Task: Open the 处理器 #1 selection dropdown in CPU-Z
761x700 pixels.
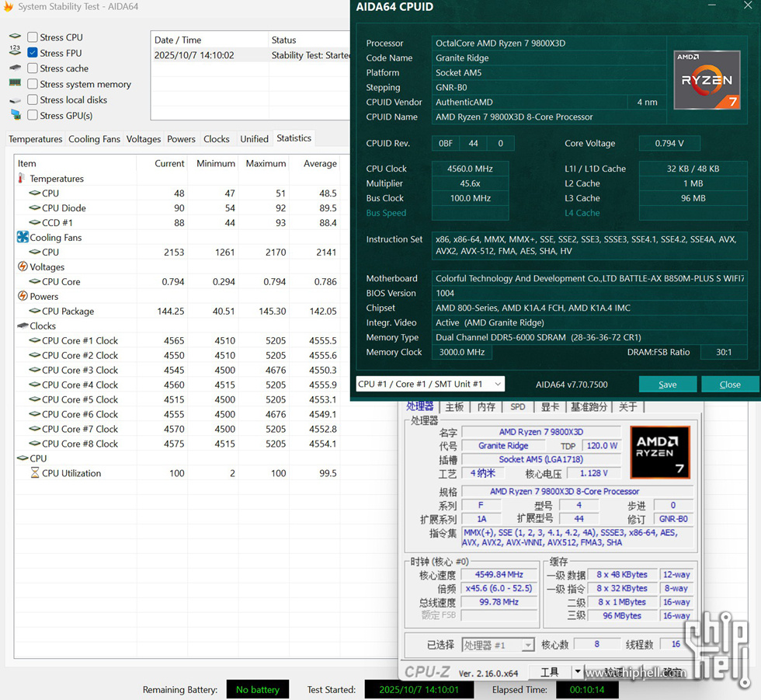Action: 527,645
